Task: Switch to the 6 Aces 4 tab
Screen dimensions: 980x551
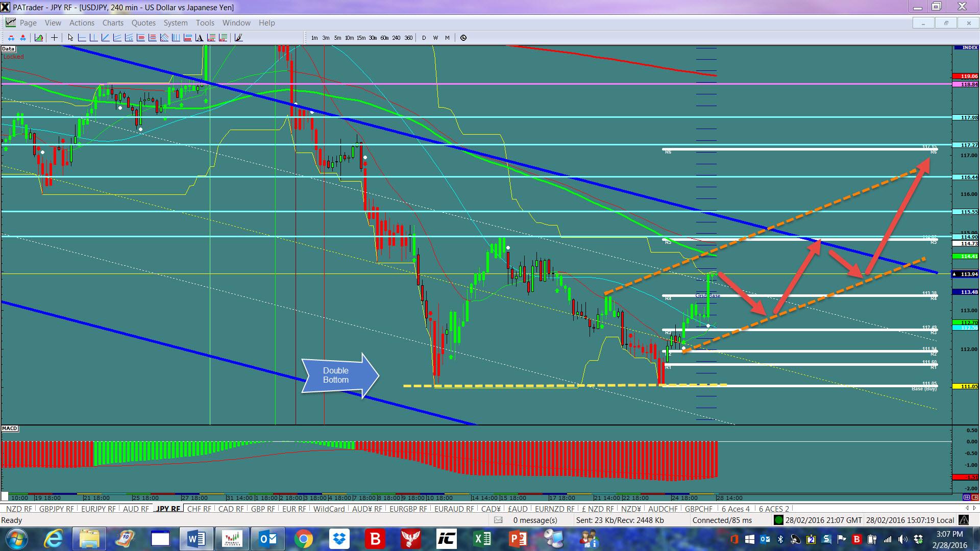Action: (736, 509)
